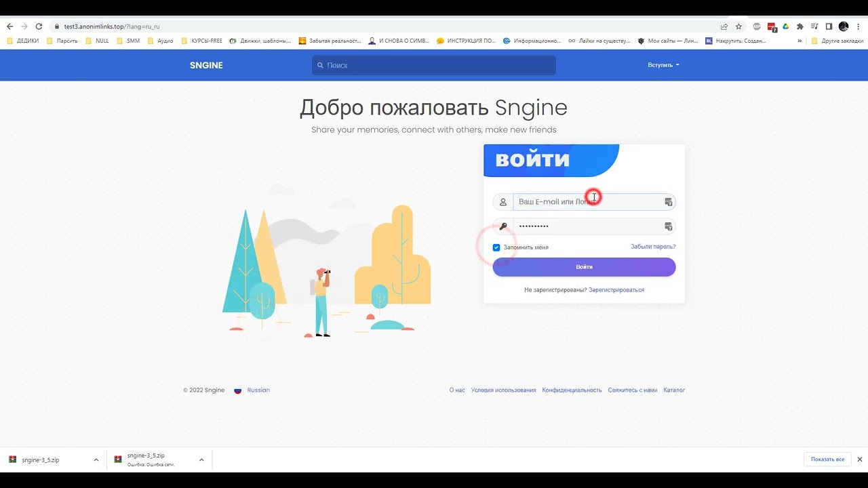Open the Extensions puzzle menu

800,26
